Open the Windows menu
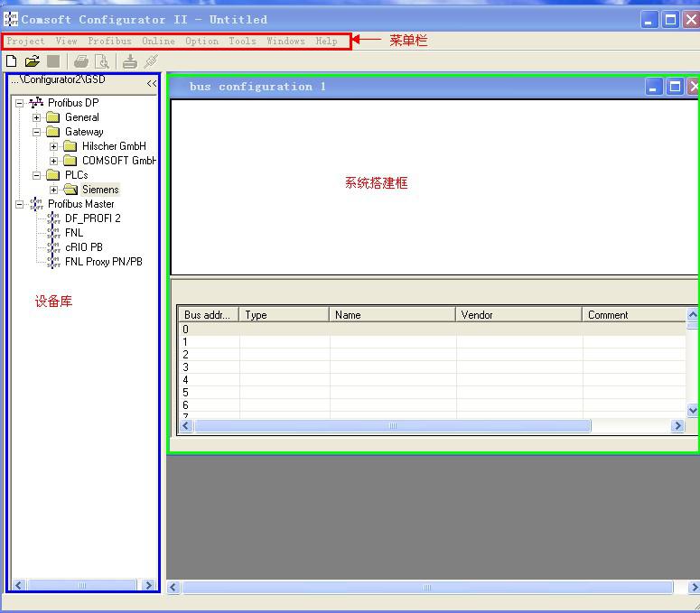The height and width of the screenshot is (613, 700). [285, 41]
